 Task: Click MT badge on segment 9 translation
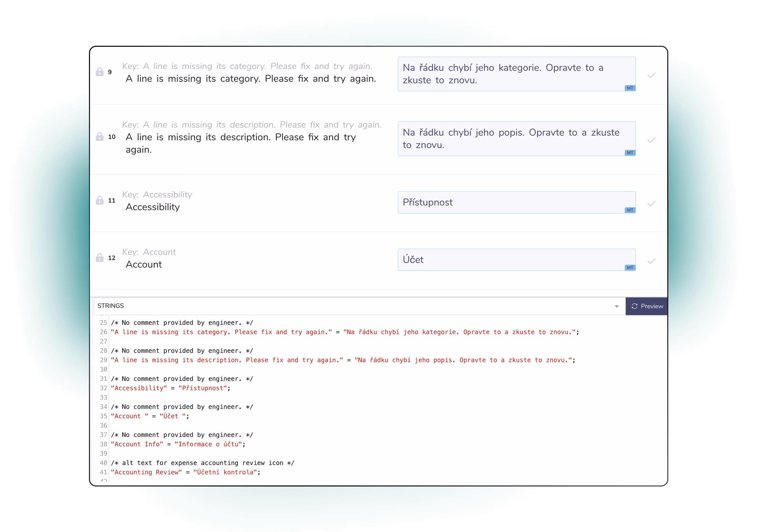pyautogui.click(x=630, y=88)
